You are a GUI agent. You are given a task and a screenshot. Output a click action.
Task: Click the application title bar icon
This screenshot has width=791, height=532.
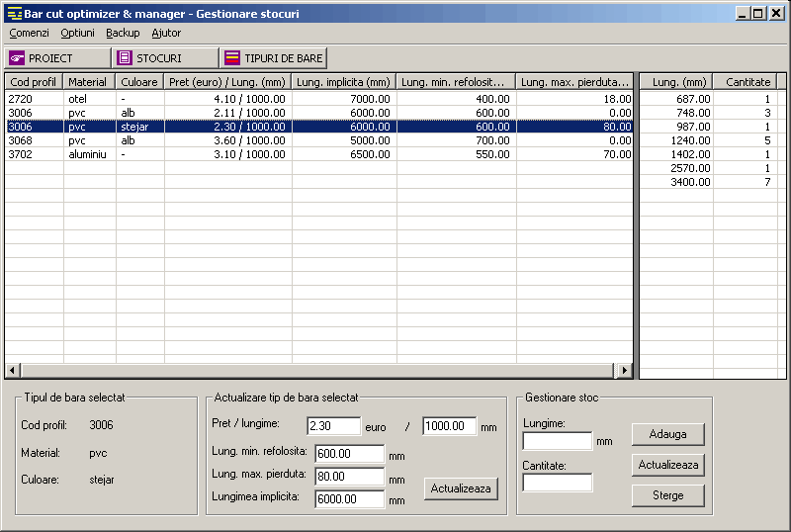(15, 13)
